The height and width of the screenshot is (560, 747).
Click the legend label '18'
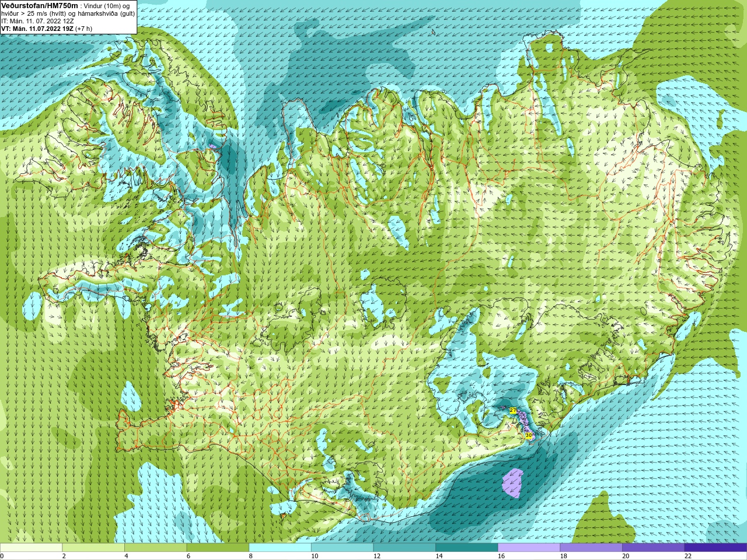coord(563,556)
